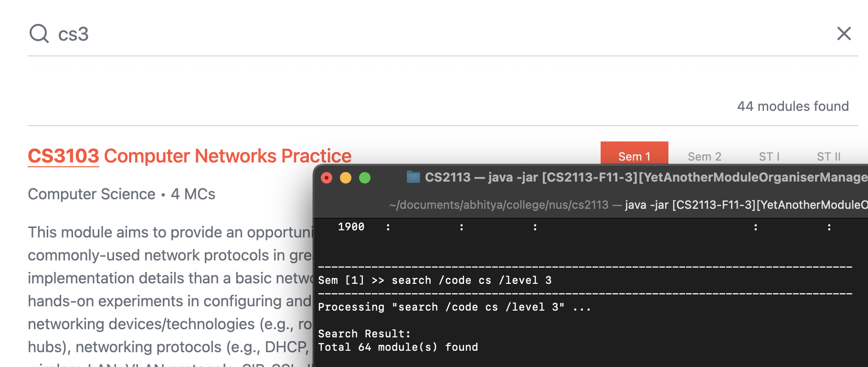The width and height of the screenshot is (868, 367).
Task: Click the red close button of terminal
Action: point(327,178)
